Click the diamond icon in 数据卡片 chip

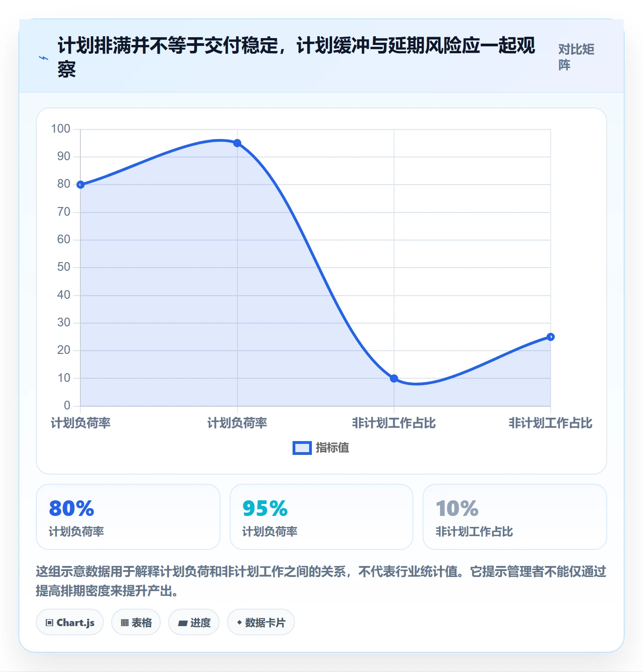239,622
